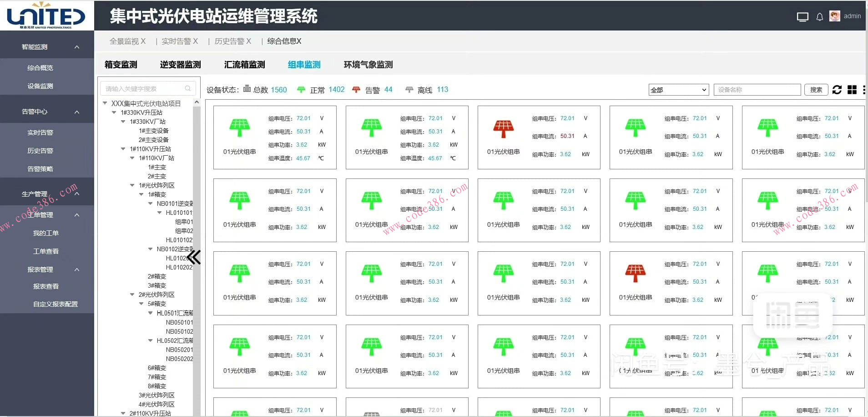Image resolution: width=868 pixels, height=417 pixels.
Task: Click the 搜索 search button
Action: tap(816, 90)
